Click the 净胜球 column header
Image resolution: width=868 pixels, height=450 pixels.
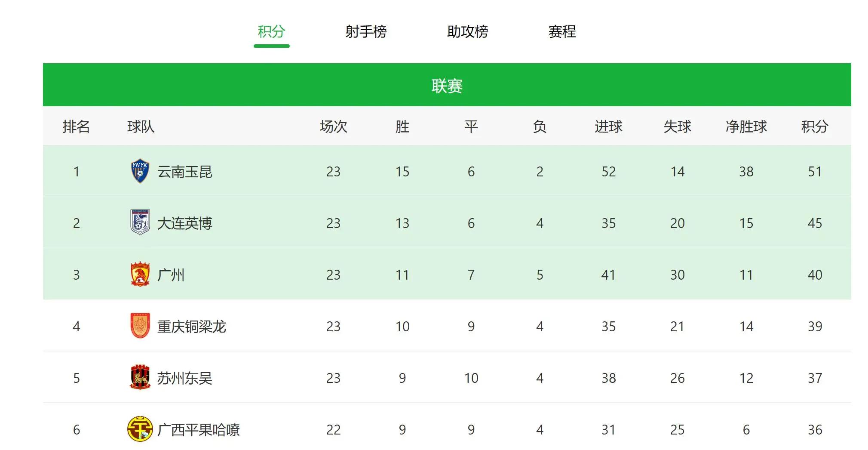pos(746,126)
